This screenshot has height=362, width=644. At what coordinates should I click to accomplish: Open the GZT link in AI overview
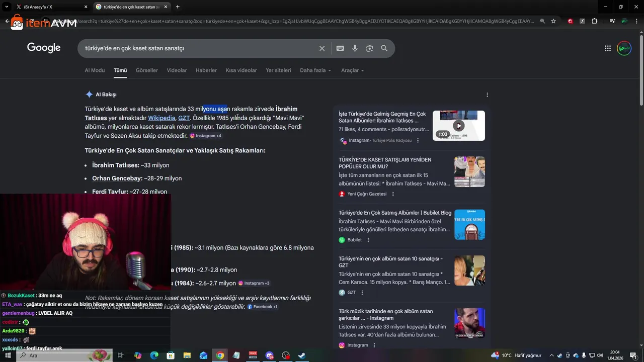(x=184, y=118)
